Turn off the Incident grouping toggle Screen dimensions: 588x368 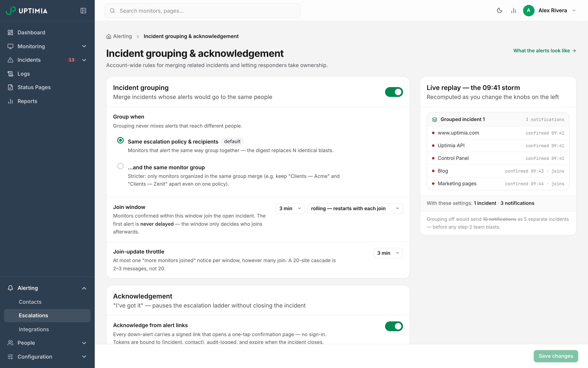coord(394,92)
